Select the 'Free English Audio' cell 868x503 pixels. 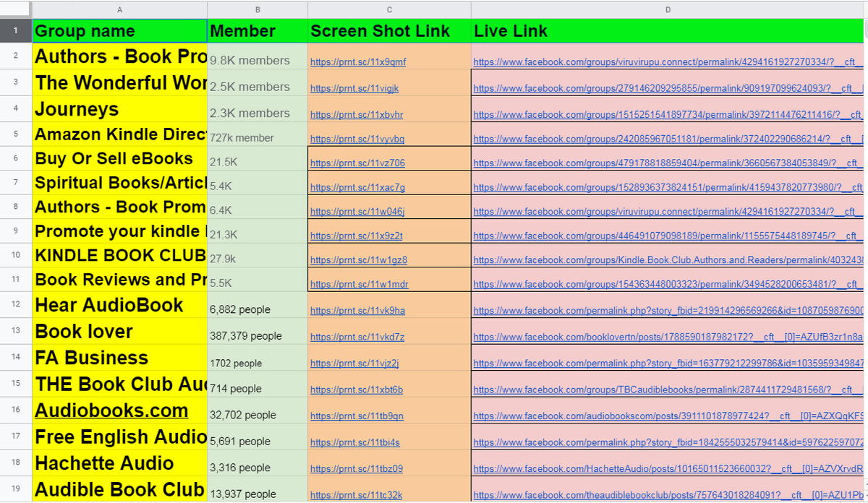click(120, 437)
